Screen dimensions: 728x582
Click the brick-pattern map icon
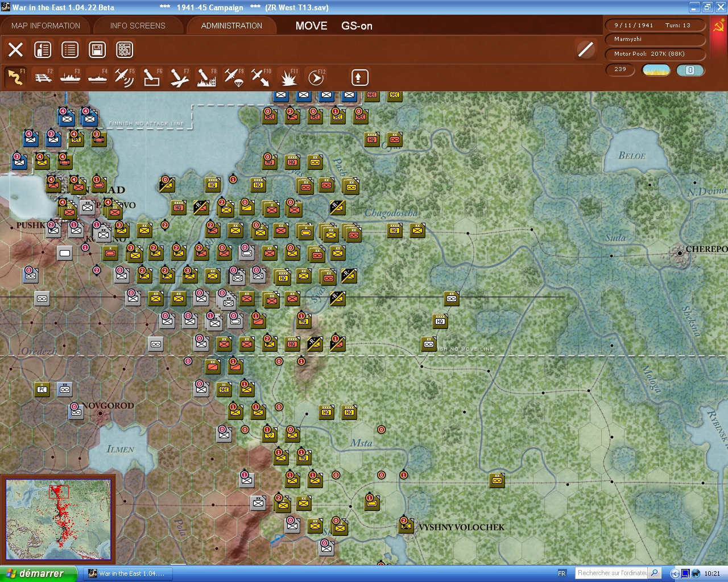pos(125,49)
